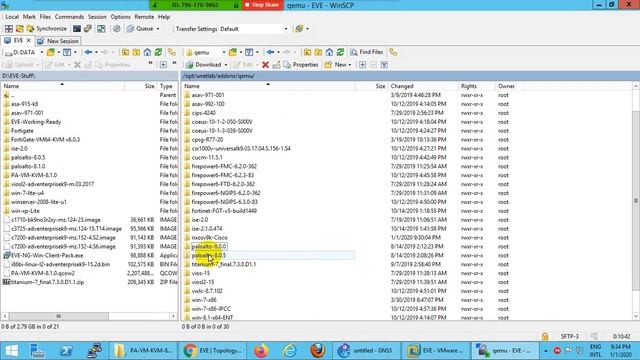This screenshot has width=640, height=360.
Task: Click remote panel home directory icon
Action: coord(329,52)
